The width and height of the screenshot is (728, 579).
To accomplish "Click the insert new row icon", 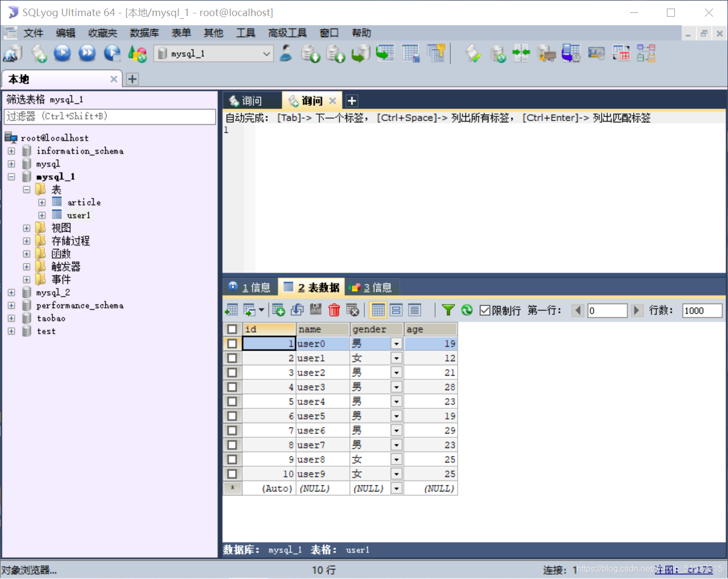I will pos(278,310).
